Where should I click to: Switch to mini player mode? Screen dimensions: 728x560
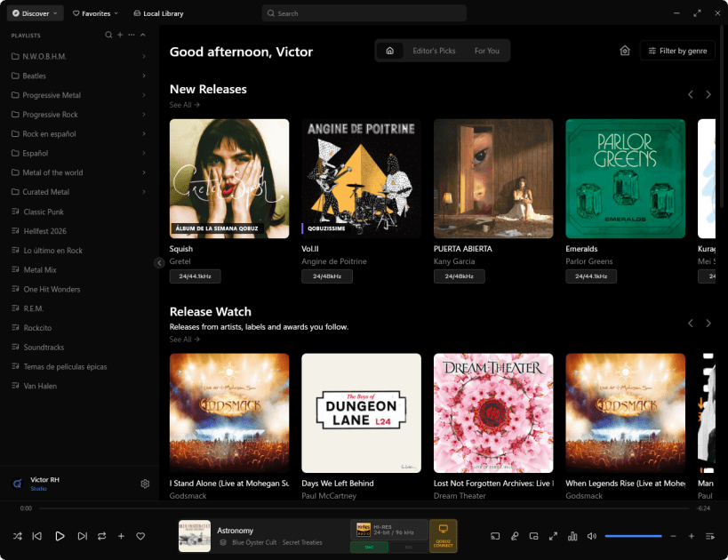pos(534,536)
